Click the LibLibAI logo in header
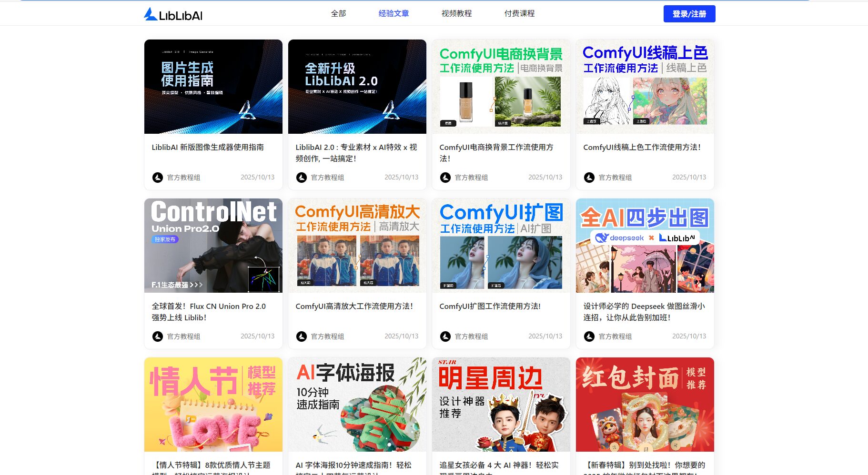This screenshot has width=868, height=475. pyautogui.click(x=173, y=15)
